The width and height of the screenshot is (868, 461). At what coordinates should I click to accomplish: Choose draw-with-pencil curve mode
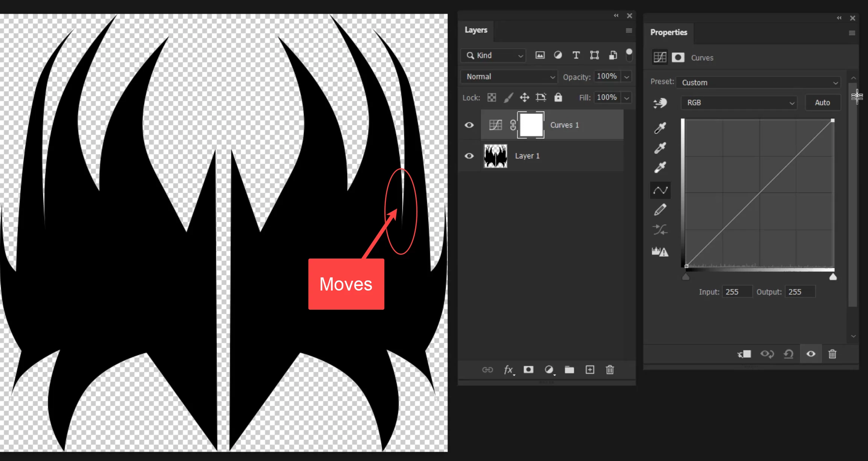660,210
